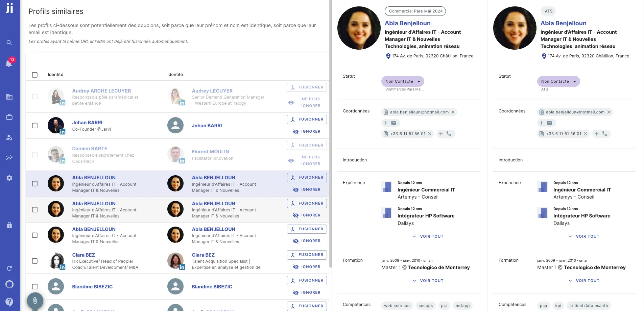Open Non Contacté status dropdown in left profile
Screen dimensions: 644x311
point(403,81)
